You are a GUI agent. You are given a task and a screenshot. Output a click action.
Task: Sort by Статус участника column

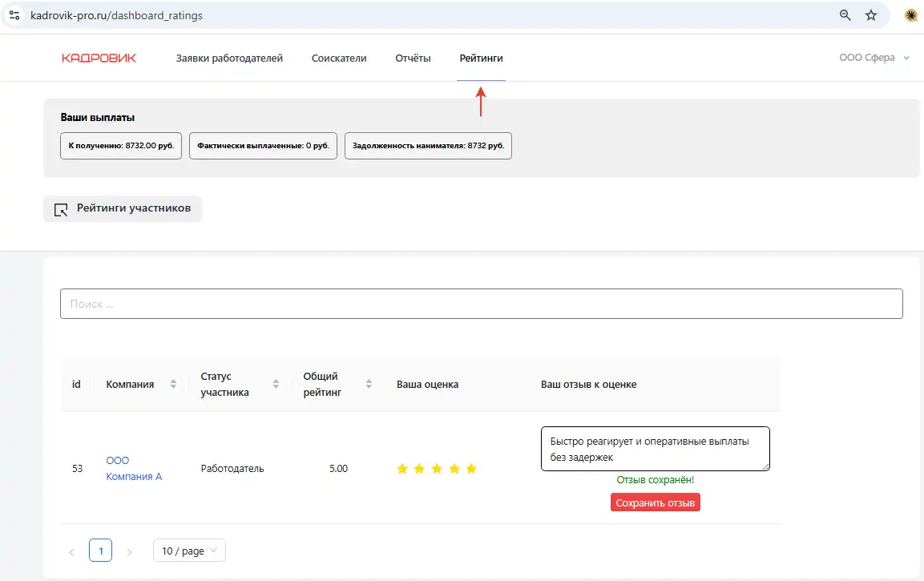click(x=276, y=385)
